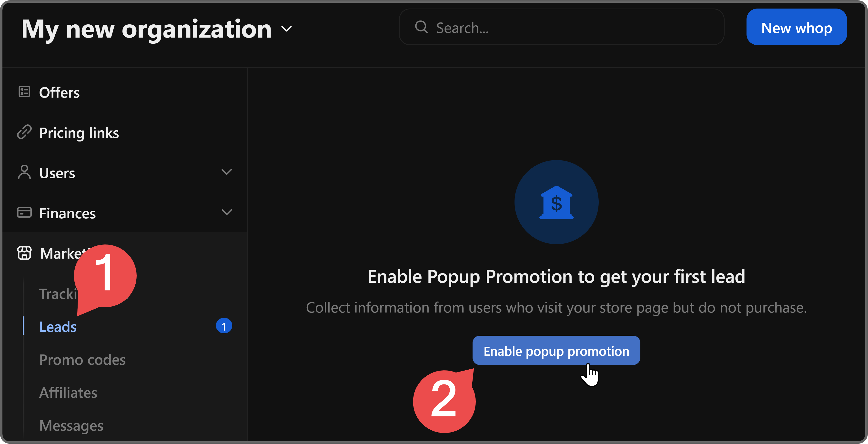
Task: Select Offers from the sidebar
Action: 59,92
